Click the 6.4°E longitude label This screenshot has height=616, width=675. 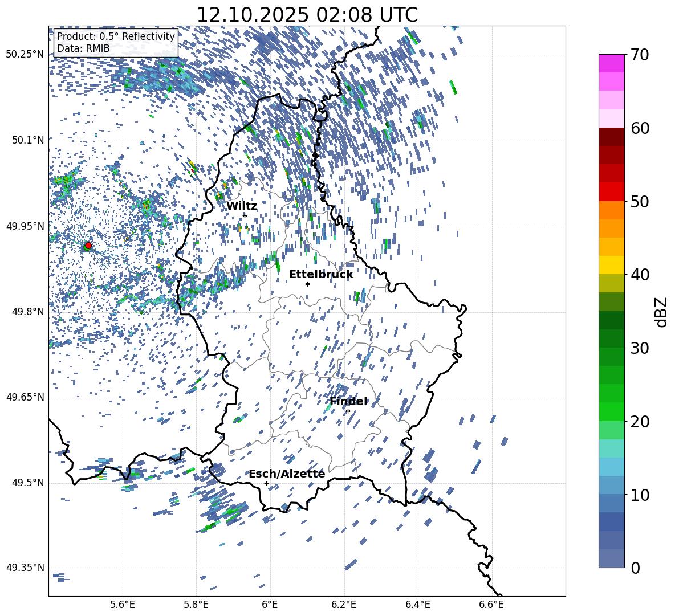[417, 605]
